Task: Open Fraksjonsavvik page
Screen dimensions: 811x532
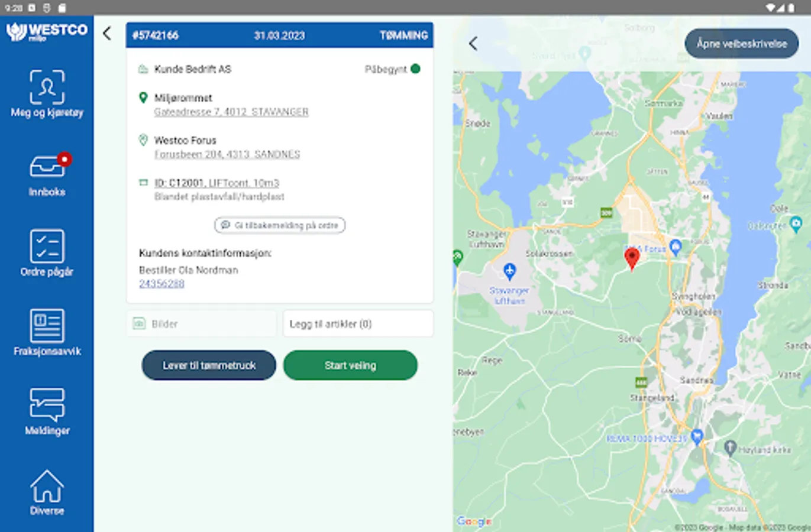Action: [47, 332]
